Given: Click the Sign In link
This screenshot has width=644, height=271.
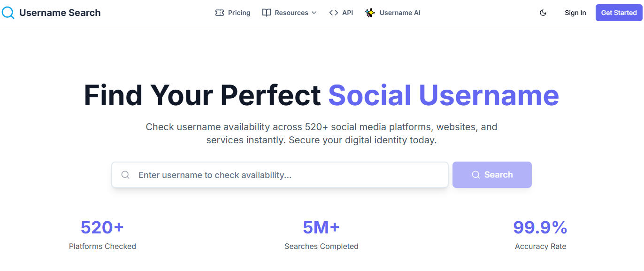Looking at the screenshot, I should point(575,13).
